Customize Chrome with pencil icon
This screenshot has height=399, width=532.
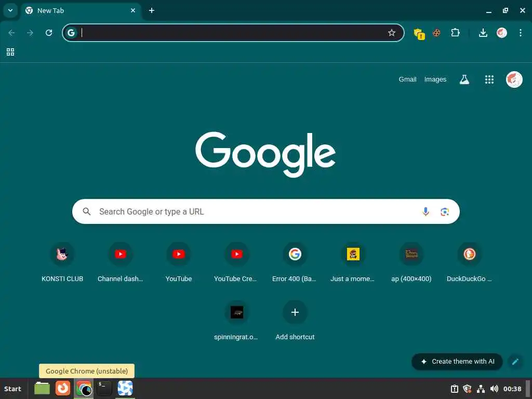click(x=515, y=362)
